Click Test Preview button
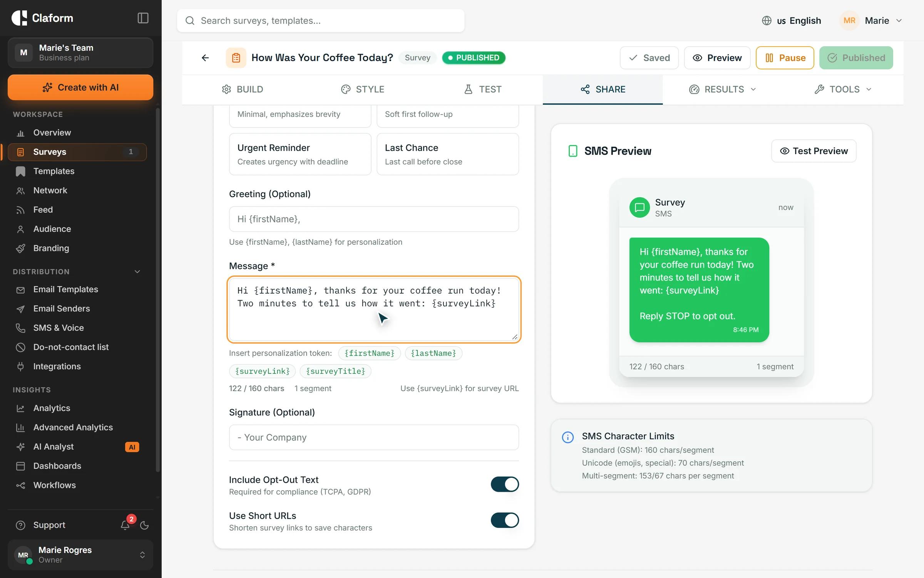The width and height of the screenshot is (924, 578). click(814, 151)
